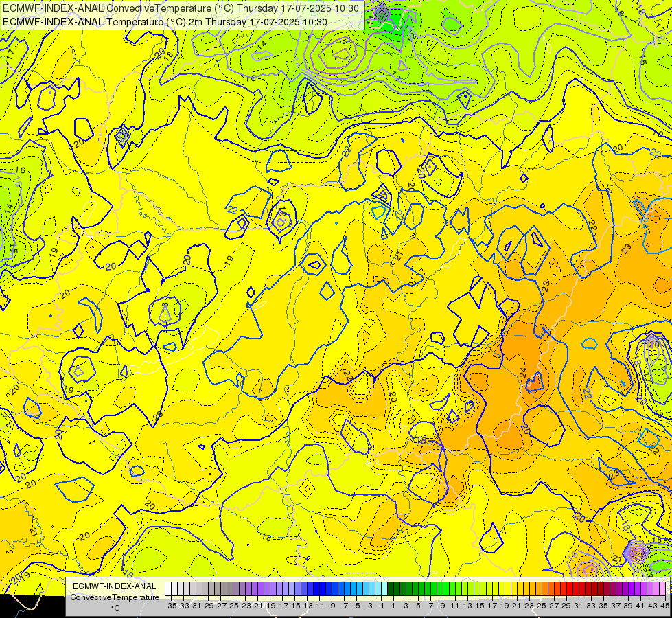672x618 pixels.
Task: Click the legend value 45
Action: 664,606
